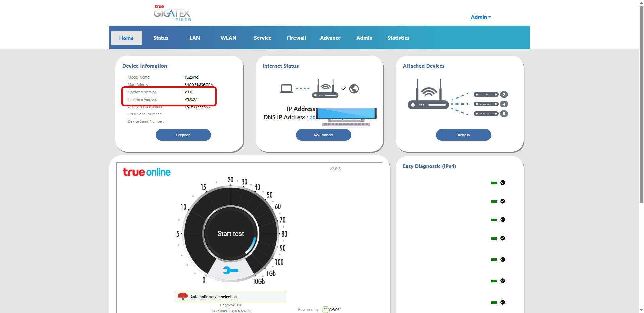Go to the Home tab
This screenshot has height=313, width=644.
click(x=126, y=38)
